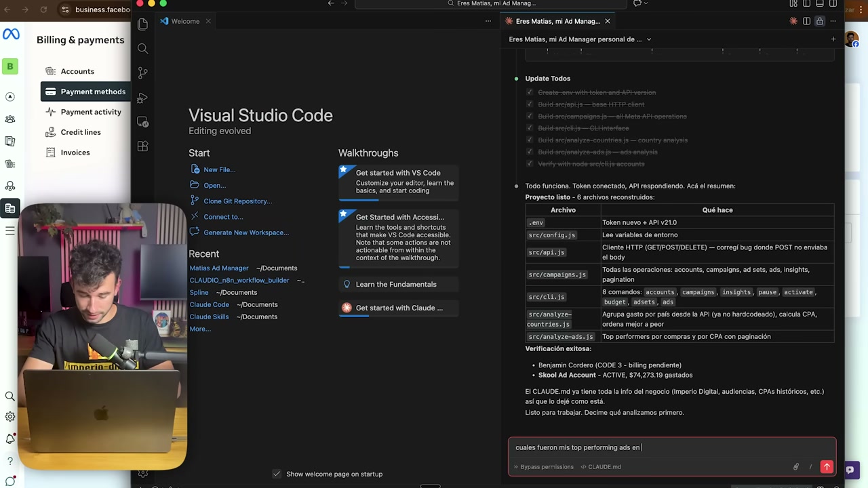Click the CLAUDE.md context file chip
Viewport: 868px width, 488px height.
[x=601, y=466]
